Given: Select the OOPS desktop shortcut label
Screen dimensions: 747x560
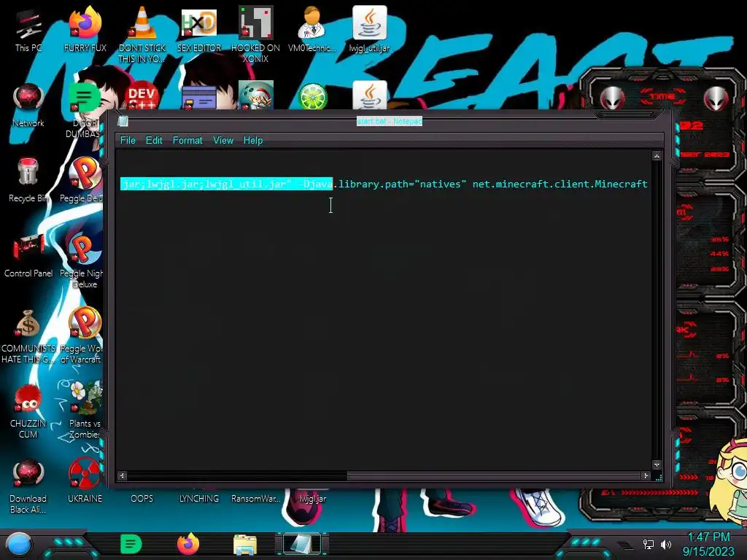Looking at the screenshot, I should coord(142,499).
